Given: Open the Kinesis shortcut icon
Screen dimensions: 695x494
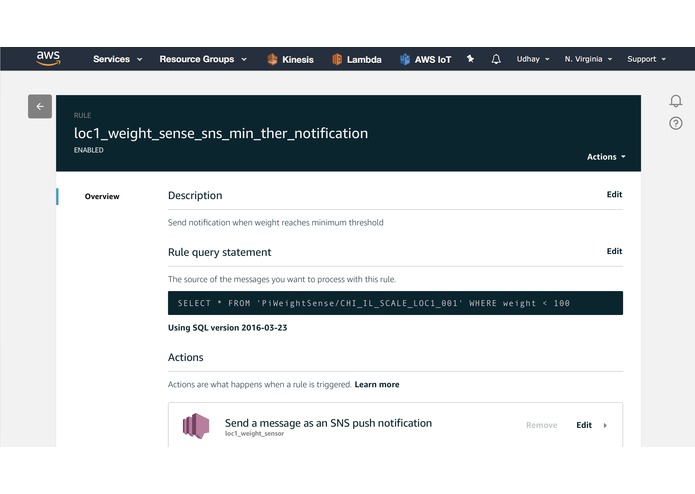Looking at the screenshot, I should point(272,59).
